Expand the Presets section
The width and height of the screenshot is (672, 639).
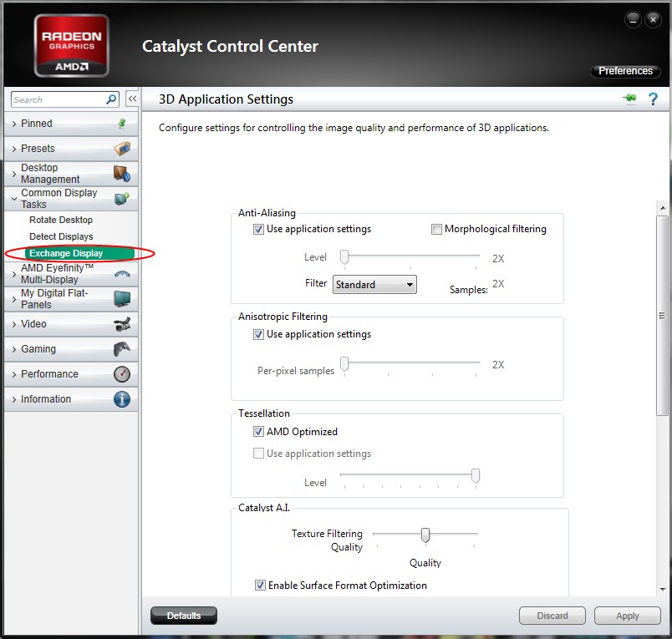coord(71,149)
